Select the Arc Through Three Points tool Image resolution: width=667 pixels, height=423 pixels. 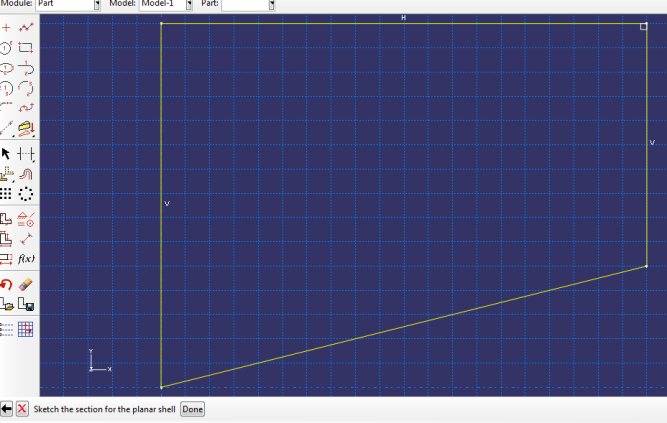pyautogui.click(x=26, y=88)
